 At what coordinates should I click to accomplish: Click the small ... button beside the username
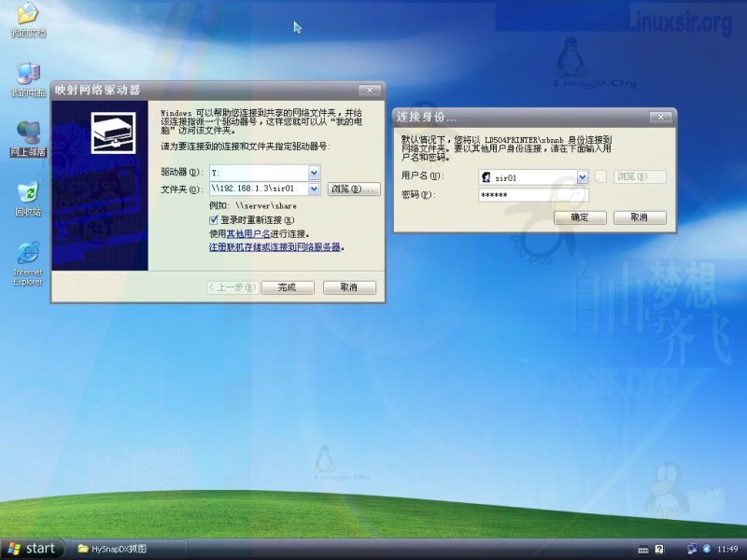point(600,176)
